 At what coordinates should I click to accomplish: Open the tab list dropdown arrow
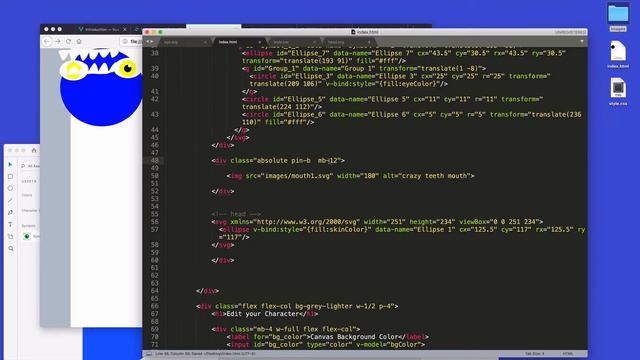point(582,42)
